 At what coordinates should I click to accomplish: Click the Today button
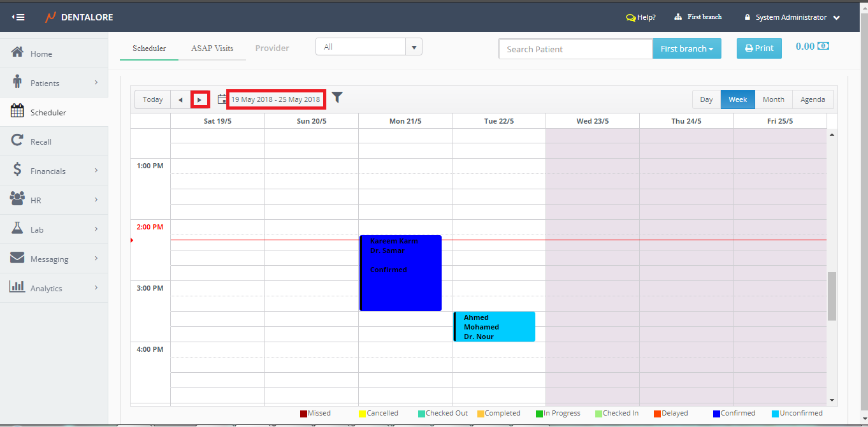pyautogui.click(x=152, y=99)
